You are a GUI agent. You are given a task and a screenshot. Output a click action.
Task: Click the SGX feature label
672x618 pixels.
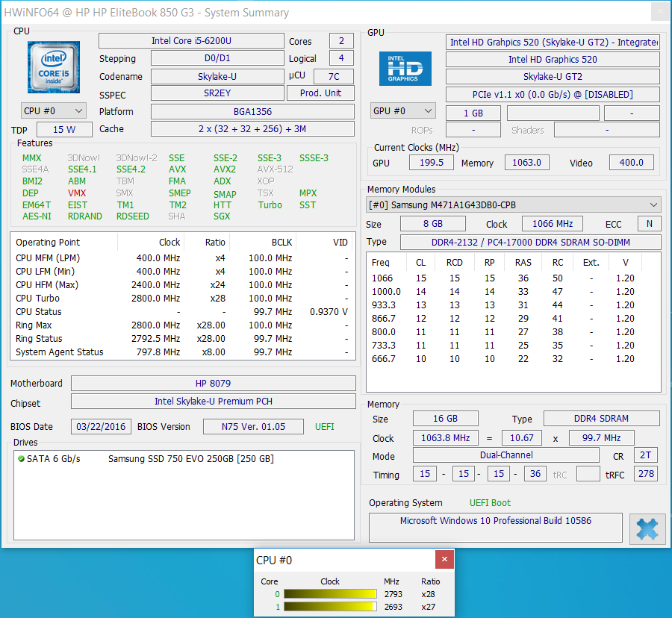[x=222, y=216]
